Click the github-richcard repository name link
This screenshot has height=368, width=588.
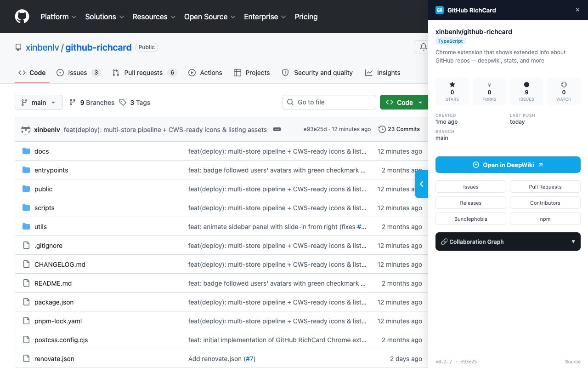(98, 47)
